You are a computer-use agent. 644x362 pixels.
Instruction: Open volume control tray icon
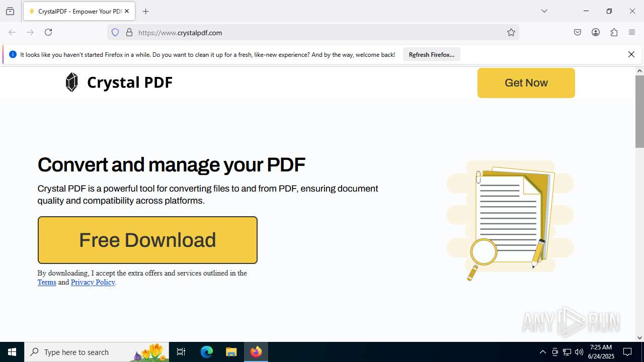click(579, 352)
